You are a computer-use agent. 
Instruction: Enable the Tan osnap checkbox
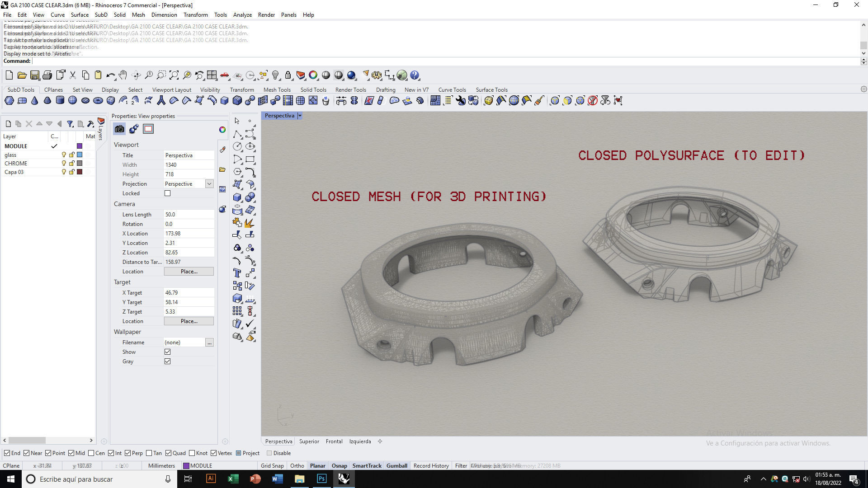(149, 453)
